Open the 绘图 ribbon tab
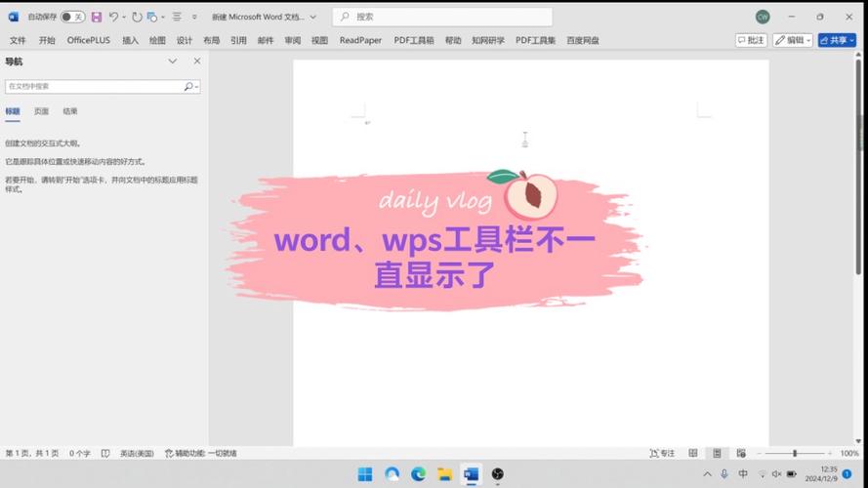 (x=157, y=40)
